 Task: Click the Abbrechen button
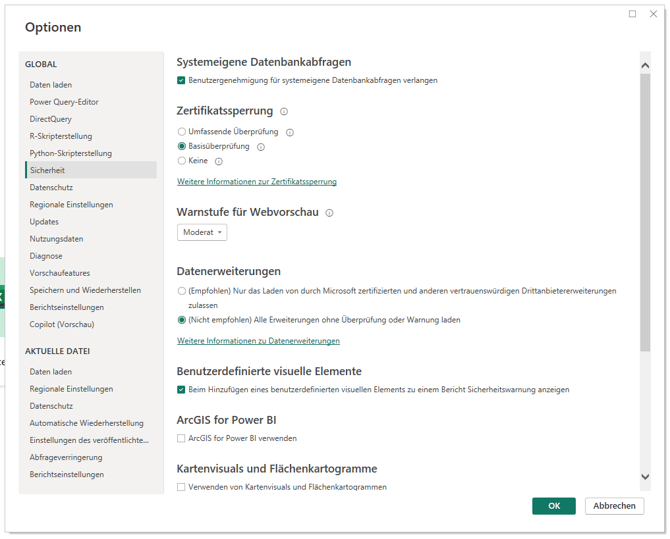614,506
